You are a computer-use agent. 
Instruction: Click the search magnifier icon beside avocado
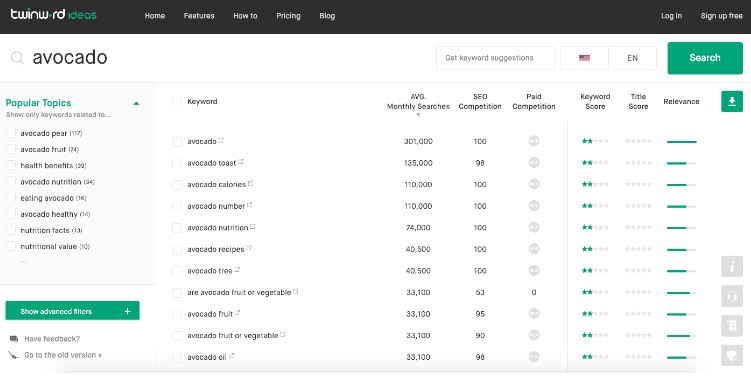17,58
